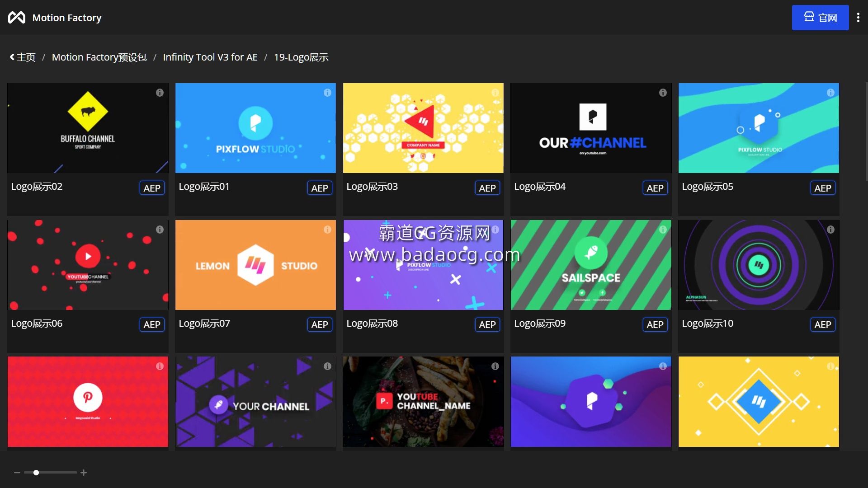Screen dimensions: 868x488
Task: Show info on YOUR CHANNEL purple thumbnail
Action: click(x=327, y=366)
